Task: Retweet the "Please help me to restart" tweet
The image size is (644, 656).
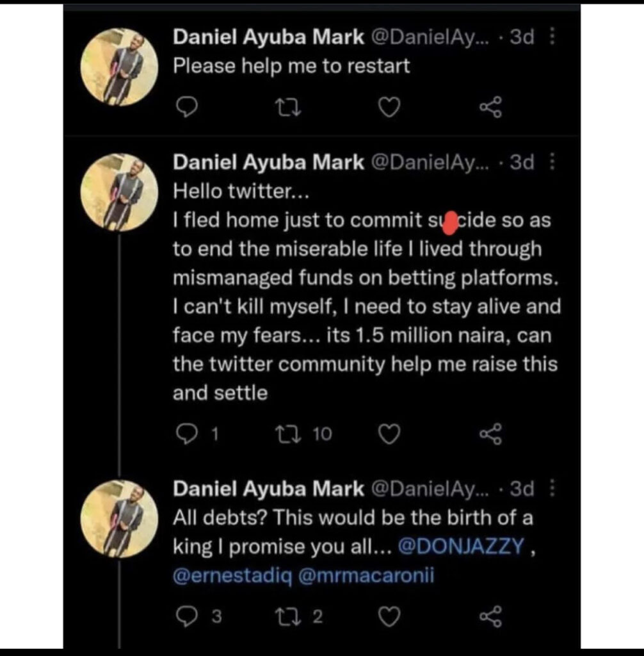Action: 287,109
